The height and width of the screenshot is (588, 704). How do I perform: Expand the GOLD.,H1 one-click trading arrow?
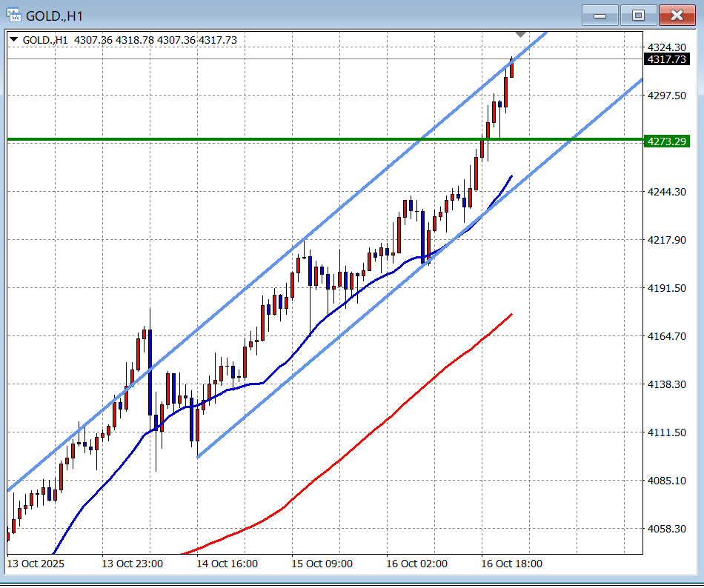14,40
